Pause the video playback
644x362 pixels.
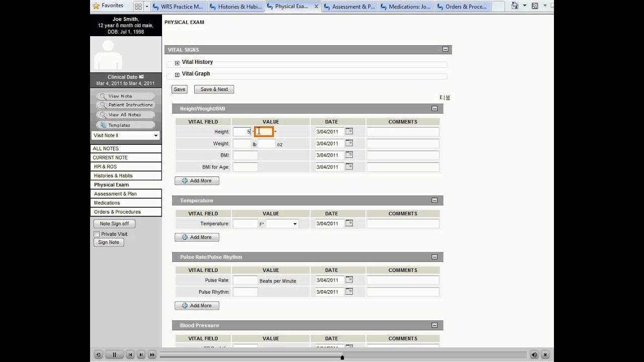[x=114, y=355]
